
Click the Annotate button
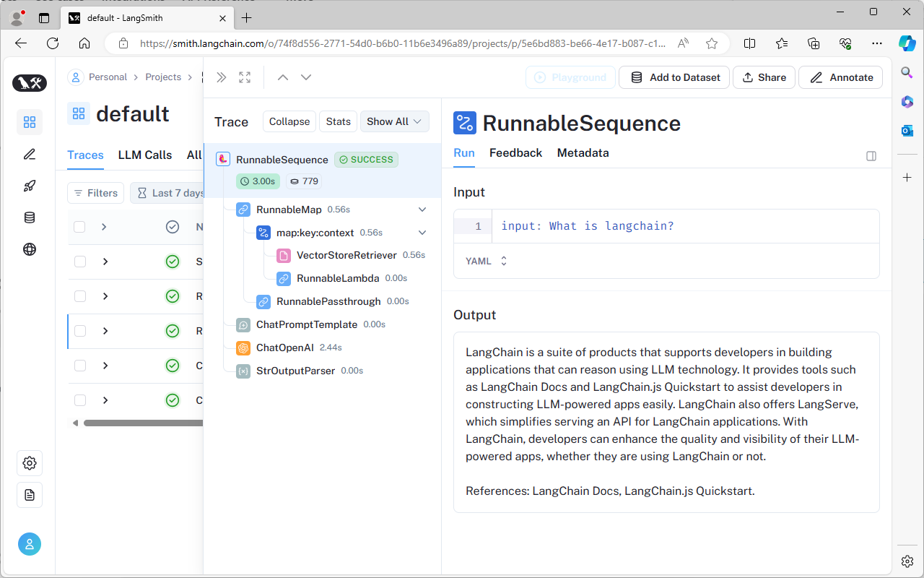pos(840,77)
